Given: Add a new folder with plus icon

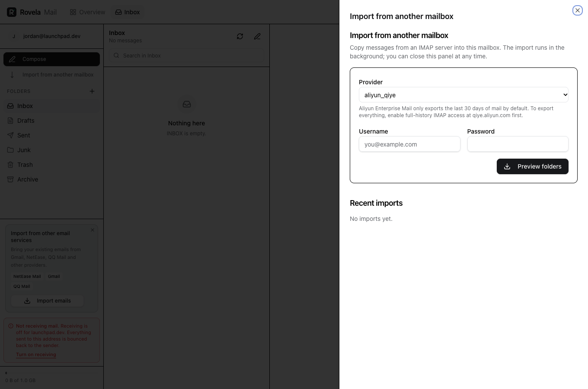Looking at the screenshot, I should (x=92, y=91).
